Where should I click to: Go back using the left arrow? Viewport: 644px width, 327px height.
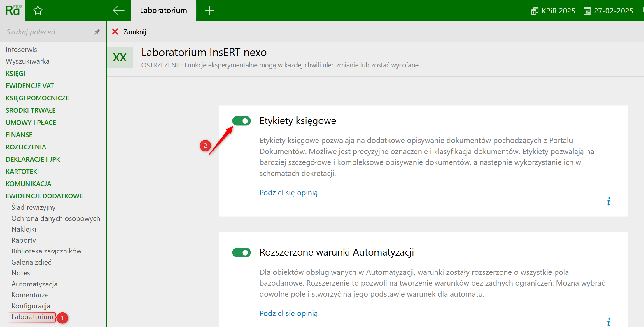118,11
